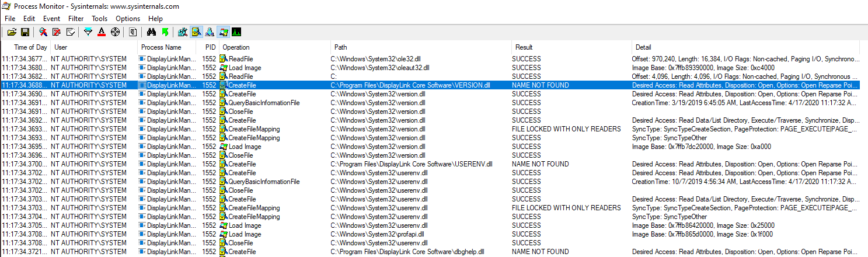
Task: Open the Process Tree toolbar icon
Action: coord(133,32)
